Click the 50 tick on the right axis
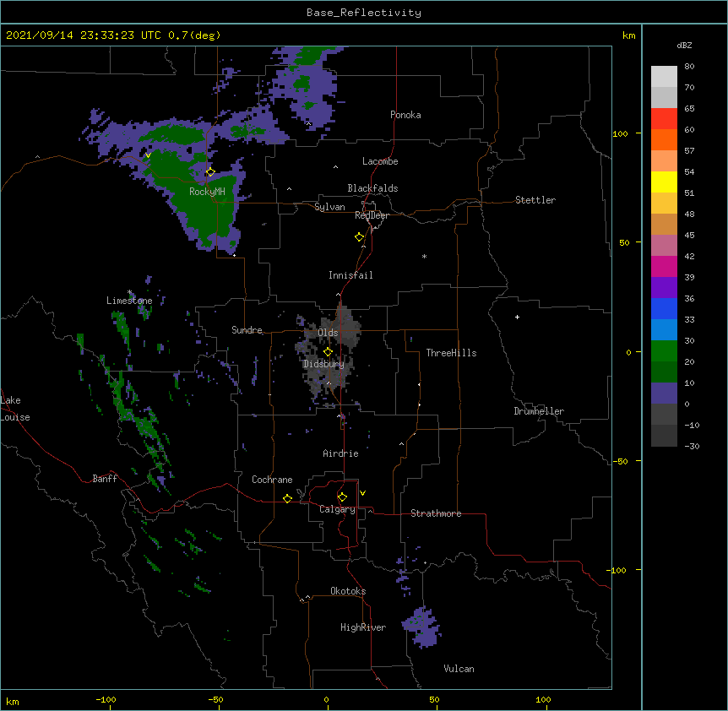The image size is (728, 711). click(624, 242)
